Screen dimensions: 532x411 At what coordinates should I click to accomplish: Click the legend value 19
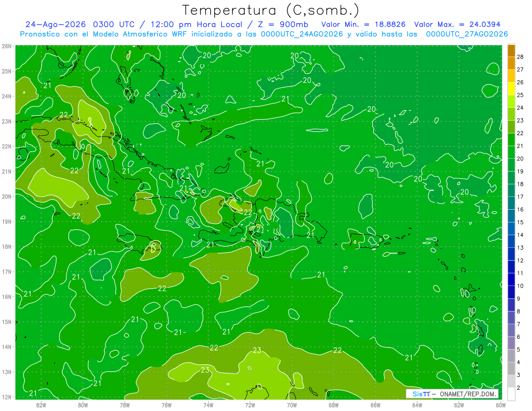pyautogui.click(x=520, y=171)
